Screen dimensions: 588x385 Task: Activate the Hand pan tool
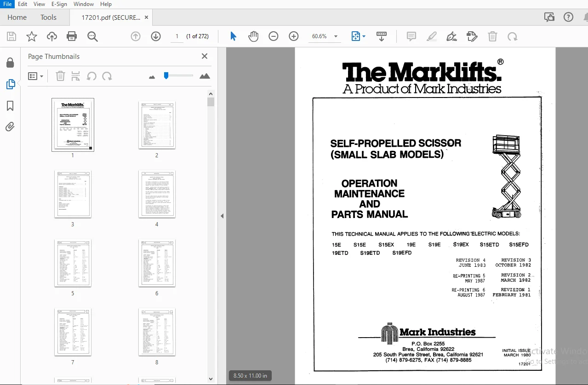[253, 36]
